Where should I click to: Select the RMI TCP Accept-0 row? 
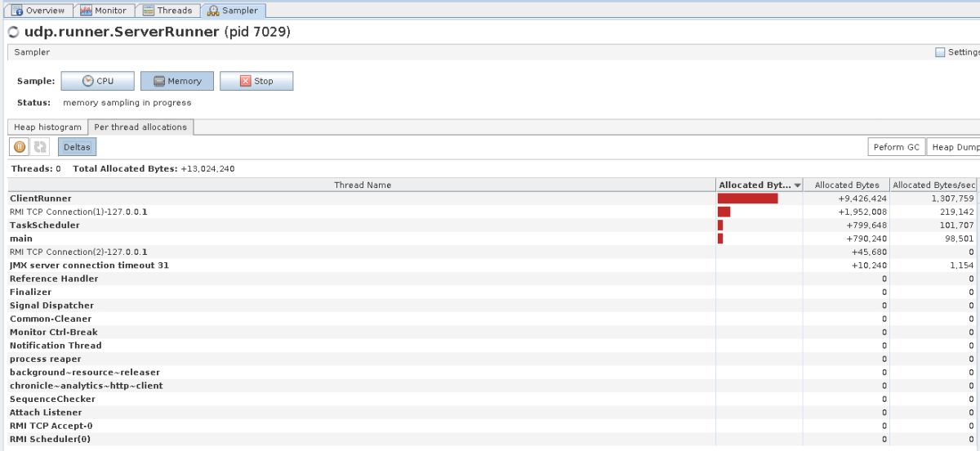click(x=493, y=426)
